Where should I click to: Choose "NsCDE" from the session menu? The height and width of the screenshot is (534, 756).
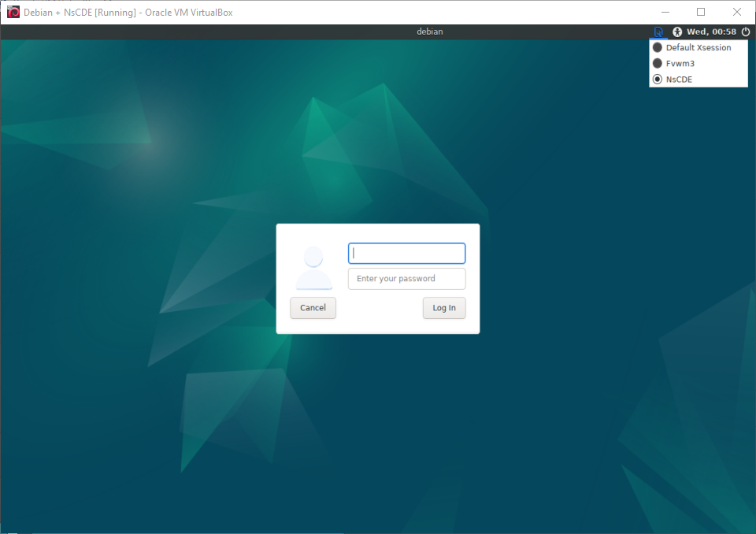(x=679, y=79)
